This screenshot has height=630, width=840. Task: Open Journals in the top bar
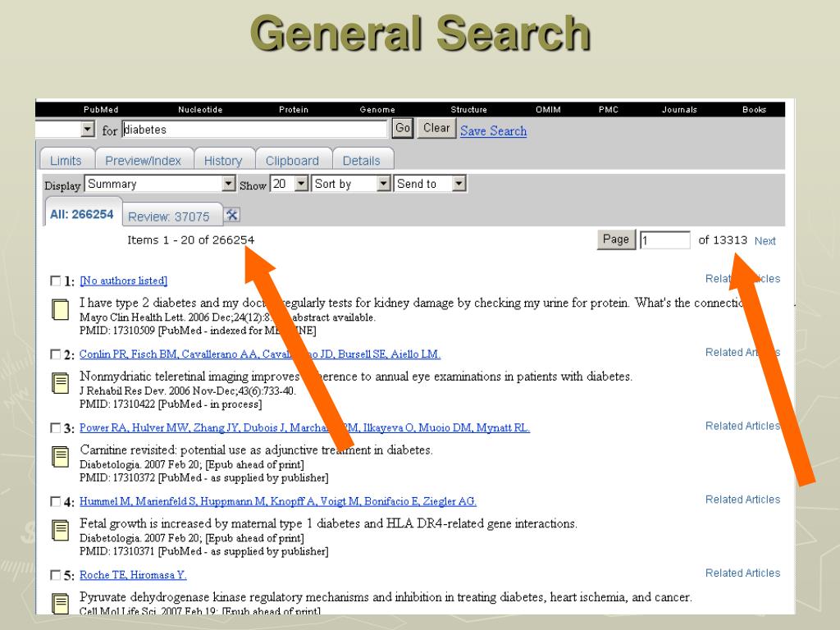pyautogui.click(x=679, y=109)
